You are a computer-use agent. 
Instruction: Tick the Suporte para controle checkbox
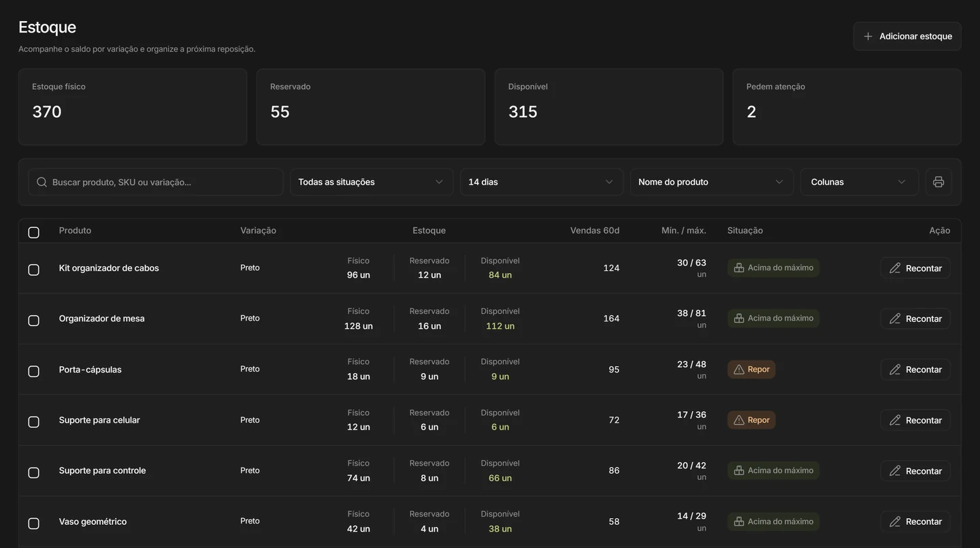pyautogui.click(x=33, y=472)
